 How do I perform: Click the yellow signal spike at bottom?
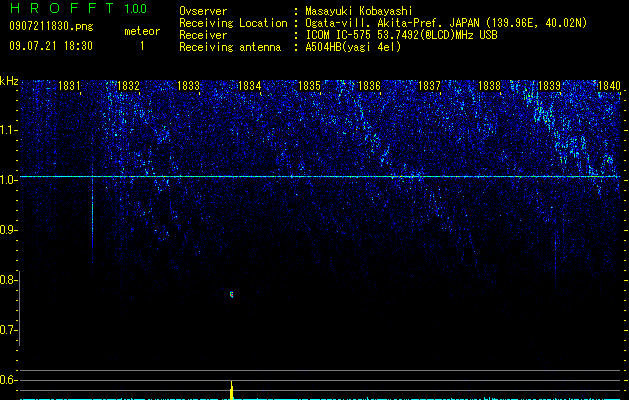tap(231, 390)
